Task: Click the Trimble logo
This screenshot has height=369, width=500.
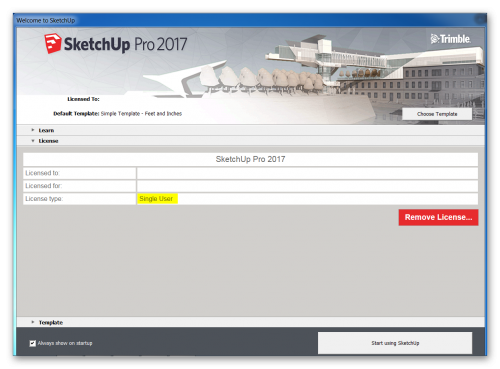Action: click(x=450, y=39)
